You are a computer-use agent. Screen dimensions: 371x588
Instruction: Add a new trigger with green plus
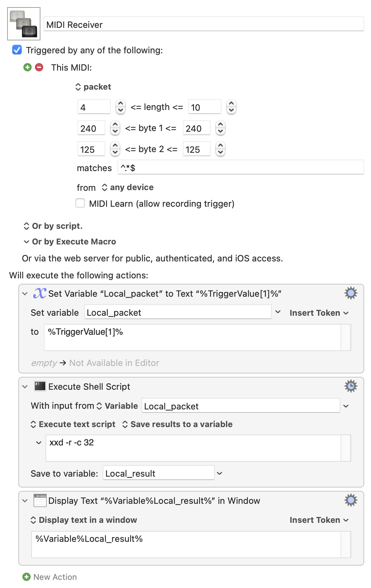pos(28,67)
